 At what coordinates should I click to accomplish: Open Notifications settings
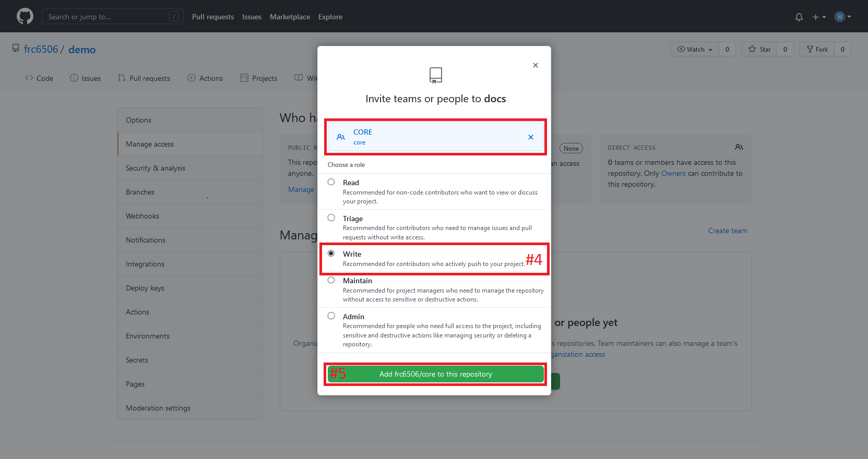[x=190, y=240]
